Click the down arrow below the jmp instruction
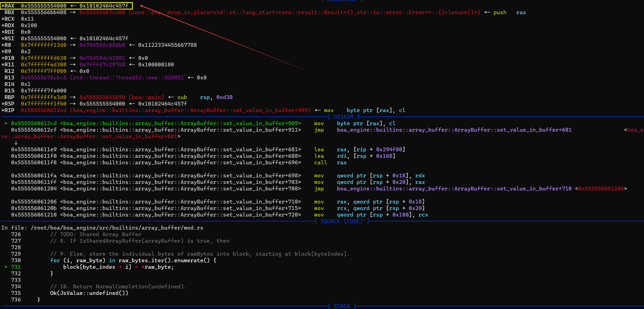644x309 pixels. click(16, 143)
